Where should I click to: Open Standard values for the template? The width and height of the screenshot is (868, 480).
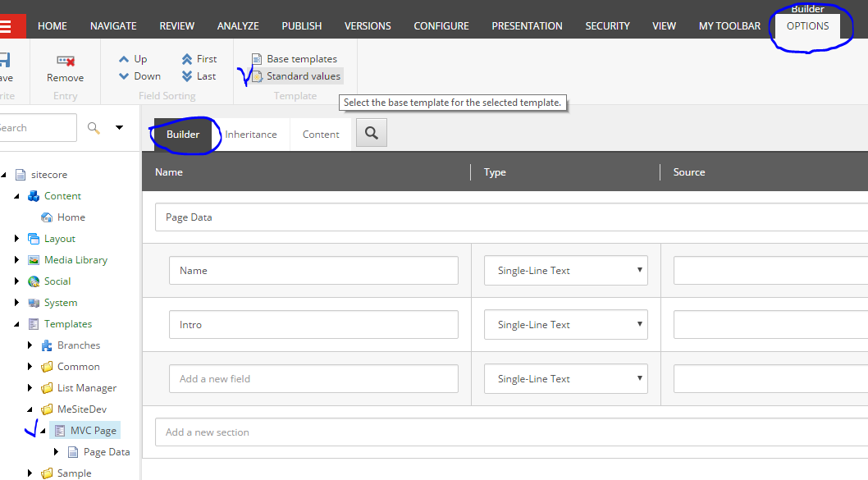point(297,75)
